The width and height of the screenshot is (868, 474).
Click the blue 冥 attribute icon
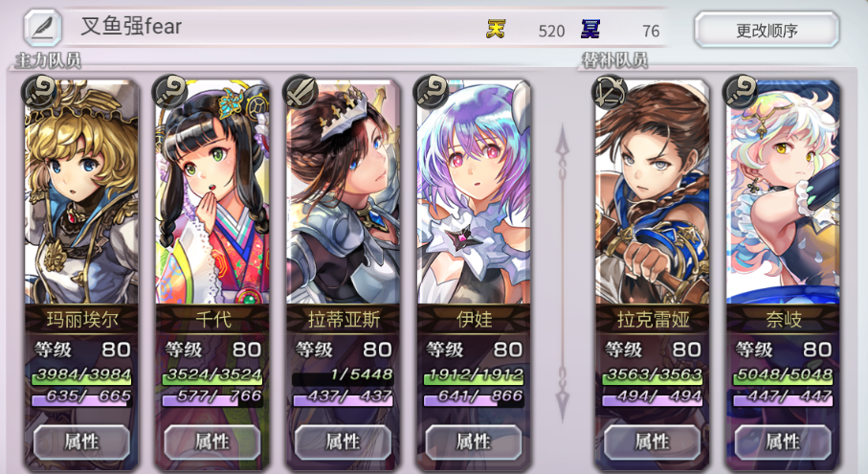pos(590,29)
